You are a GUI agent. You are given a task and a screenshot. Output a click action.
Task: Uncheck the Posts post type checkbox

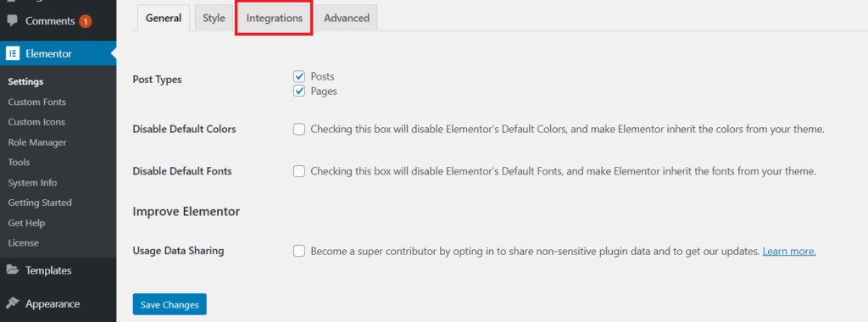[299, 76]
